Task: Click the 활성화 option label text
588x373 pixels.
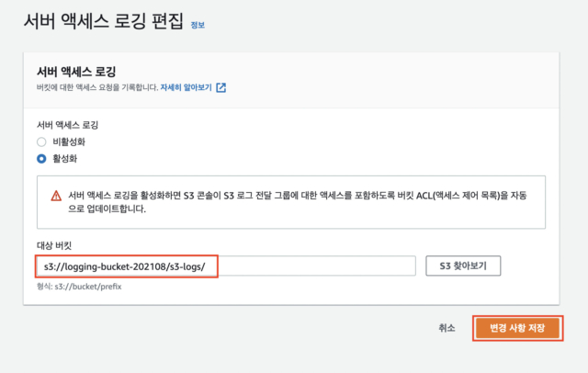Action: (x=65, y=159)
